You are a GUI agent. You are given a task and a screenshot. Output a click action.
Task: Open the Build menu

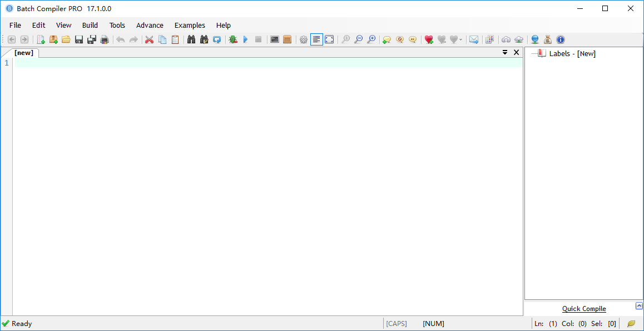(x=90, y=26)
